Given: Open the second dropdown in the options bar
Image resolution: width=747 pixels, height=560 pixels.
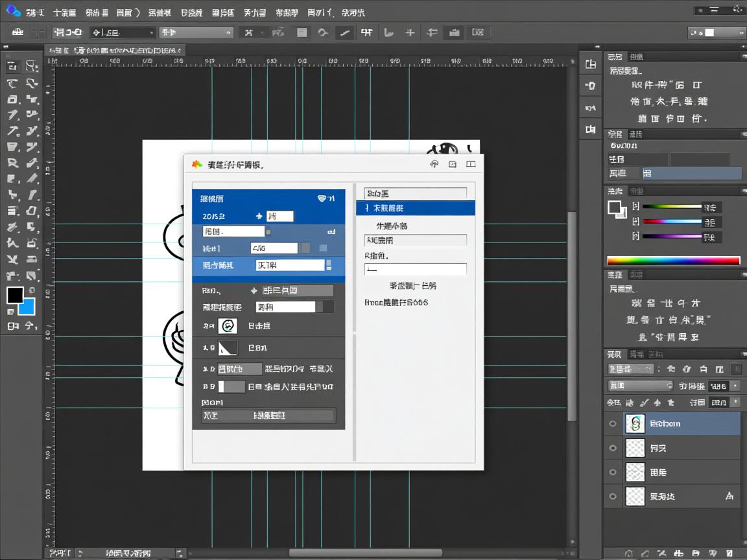Looking at the screenshot, I should click(x=196, y=32).
